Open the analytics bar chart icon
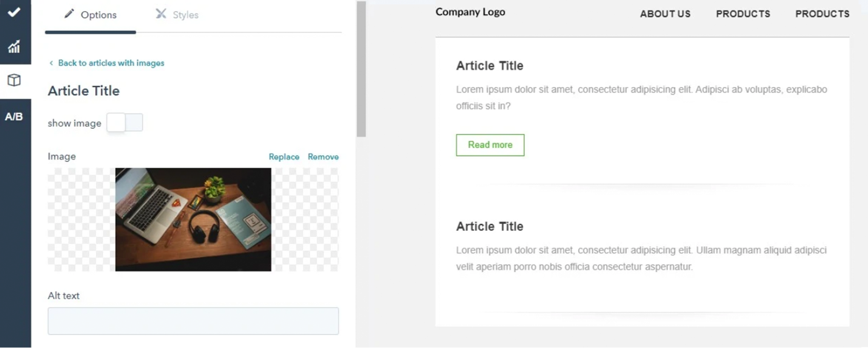Screen dimensions: 868x348 point(14,46)
